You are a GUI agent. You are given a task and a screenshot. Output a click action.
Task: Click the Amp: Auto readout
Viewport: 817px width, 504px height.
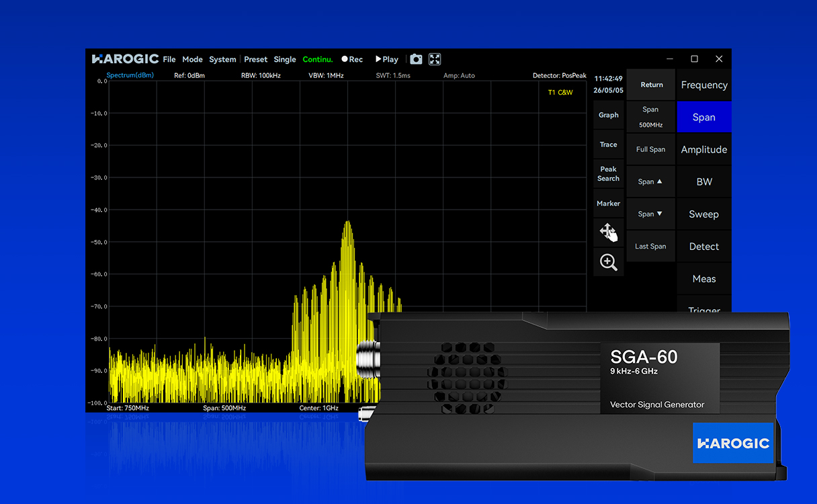point(459,75)
